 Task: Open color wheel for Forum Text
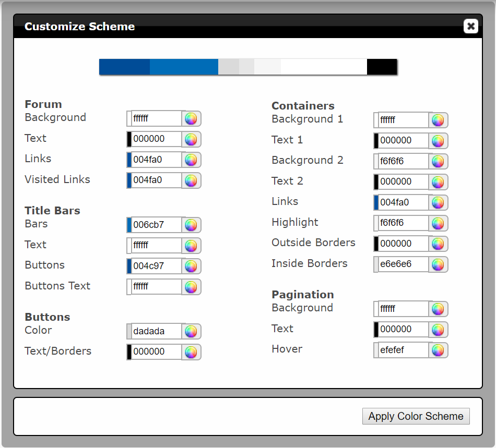[191, 139]
